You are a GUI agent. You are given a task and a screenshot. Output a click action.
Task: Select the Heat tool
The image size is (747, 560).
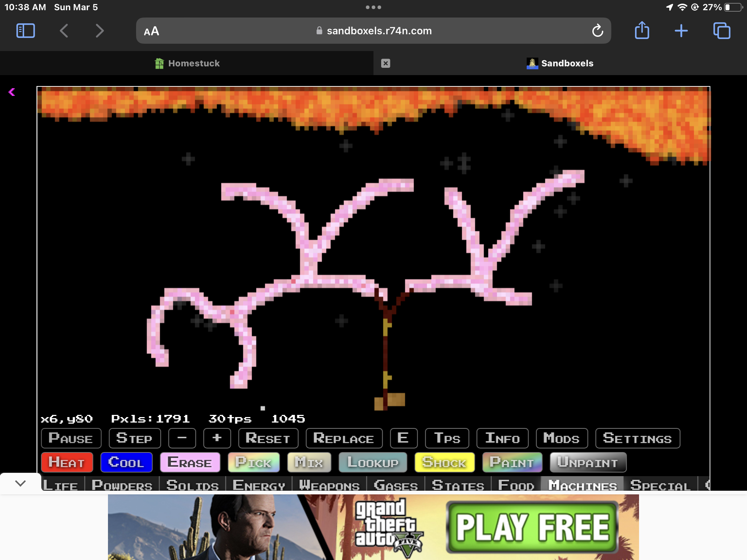click(x=67, y=462)
